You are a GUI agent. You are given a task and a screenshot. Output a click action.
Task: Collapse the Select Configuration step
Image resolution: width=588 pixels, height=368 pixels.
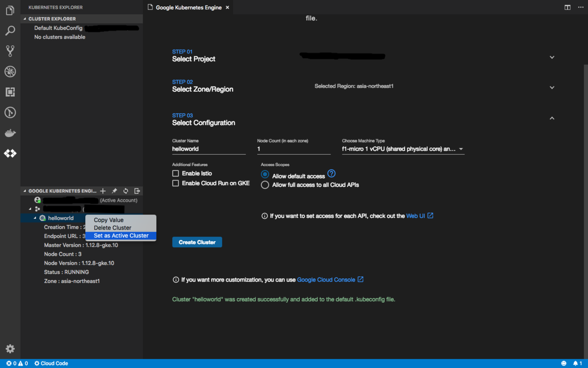click(x=552, y=118)
